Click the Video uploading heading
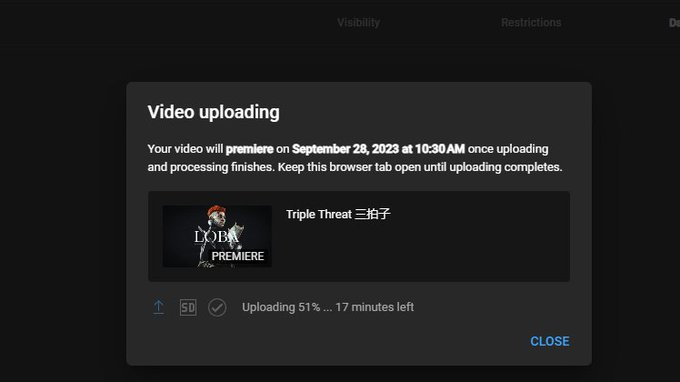 point(213,112)
